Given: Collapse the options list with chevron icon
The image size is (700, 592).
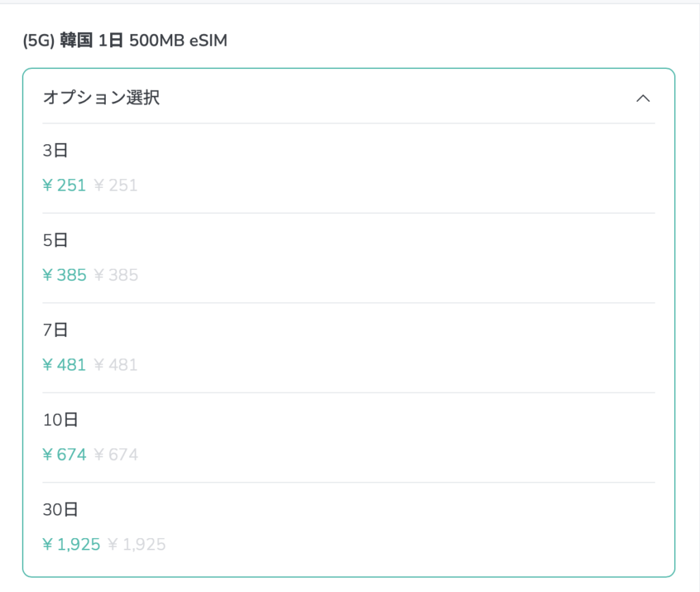Looking at the screenshot, I should click(x=643, y=98).
